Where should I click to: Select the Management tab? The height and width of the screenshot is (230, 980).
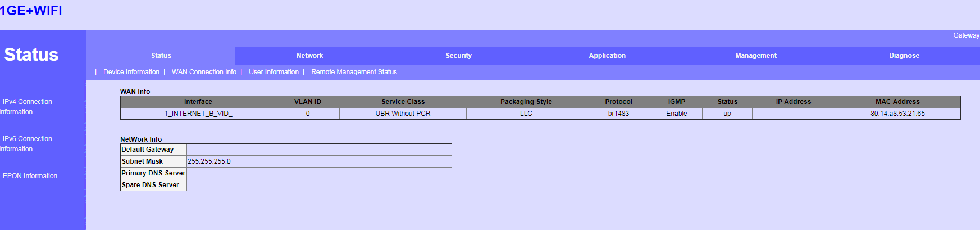[x=755, y=56]
